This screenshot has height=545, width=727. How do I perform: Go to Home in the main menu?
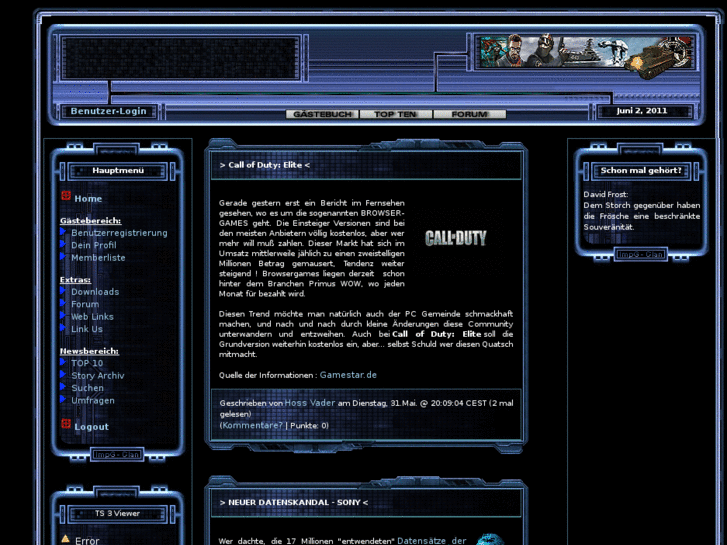[x=88, y=199]
